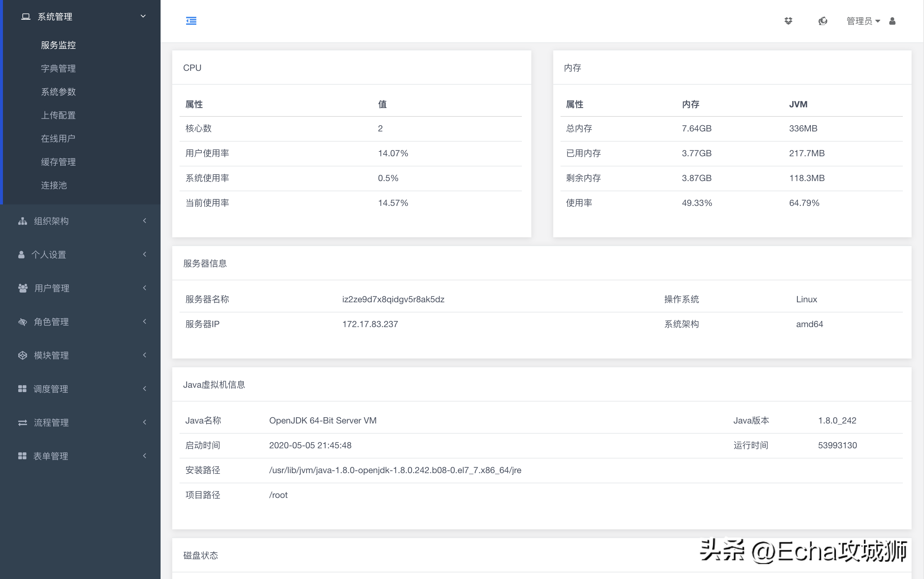The width and height of the screenshot is (924, 579).
Task: Click the uptime value 53993130
Action: click(x=838, y=445)
